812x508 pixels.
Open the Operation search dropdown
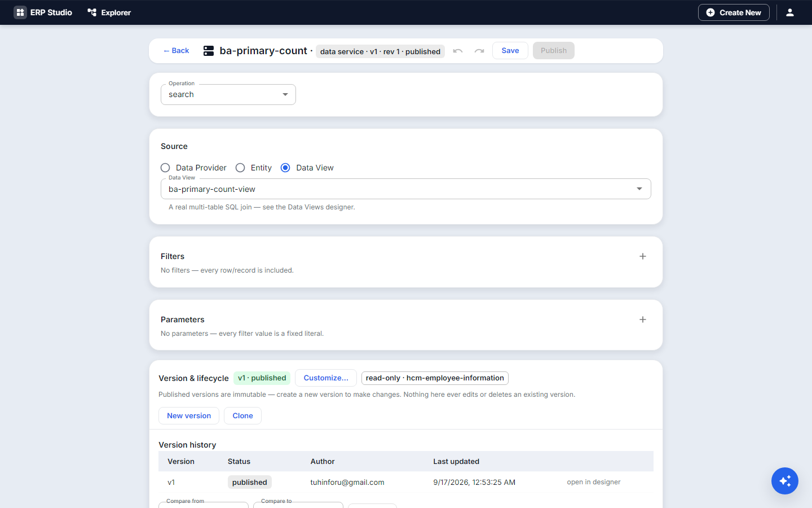pos(228,94)
